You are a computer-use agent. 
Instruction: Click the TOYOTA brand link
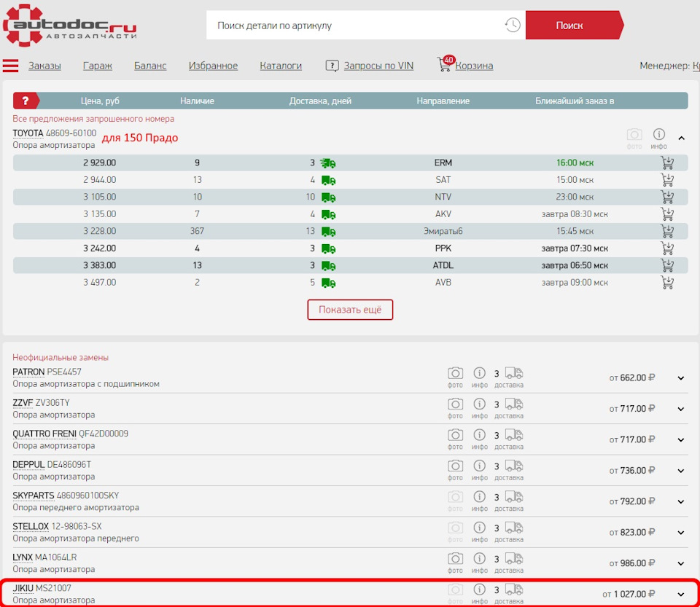click(28, 133)
